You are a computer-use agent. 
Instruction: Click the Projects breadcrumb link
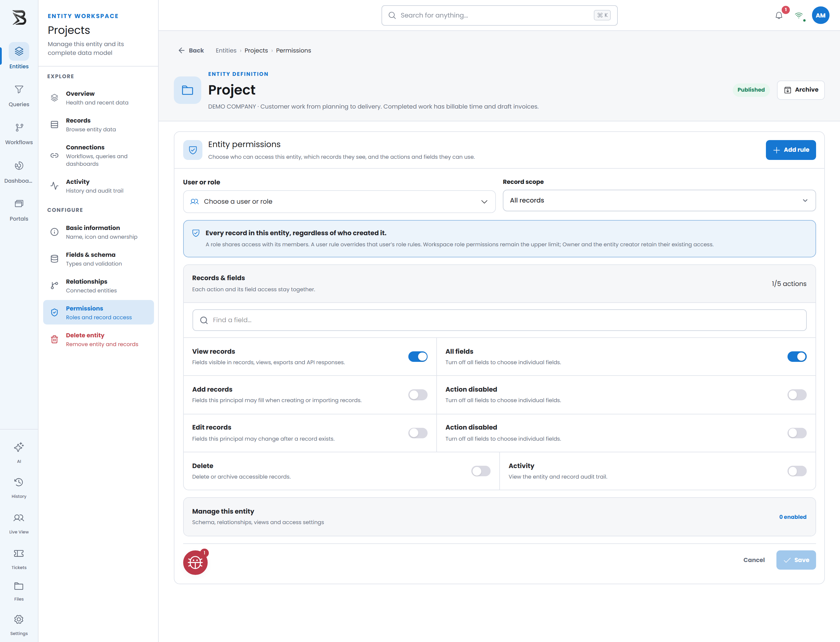[256, 50]
